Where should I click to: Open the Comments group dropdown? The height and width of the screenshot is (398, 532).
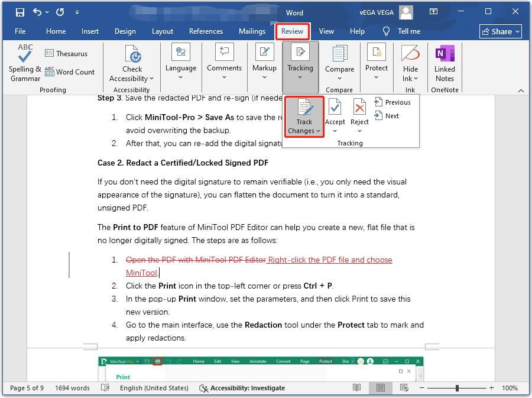(x=224, y=62)
